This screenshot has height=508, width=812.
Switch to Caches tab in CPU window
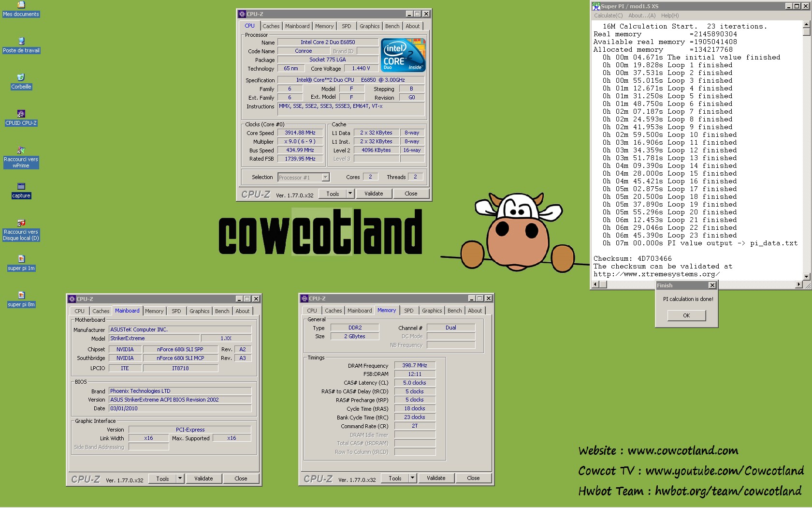point(271,26)
